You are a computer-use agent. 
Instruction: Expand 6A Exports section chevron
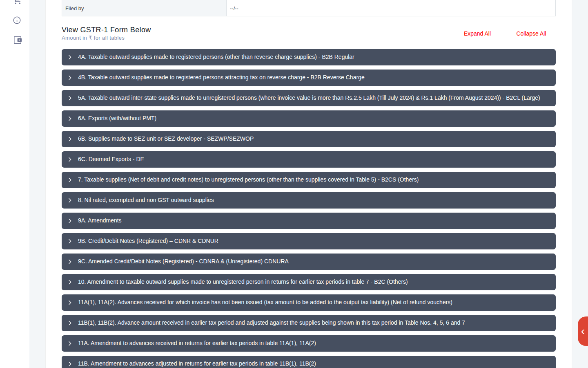pos(70,119)
